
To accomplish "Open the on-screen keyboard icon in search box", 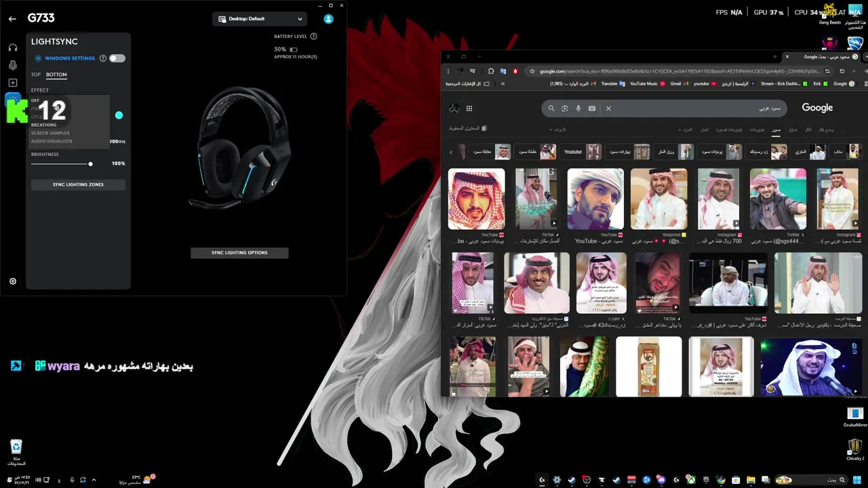I will click(x=592, y=108).
